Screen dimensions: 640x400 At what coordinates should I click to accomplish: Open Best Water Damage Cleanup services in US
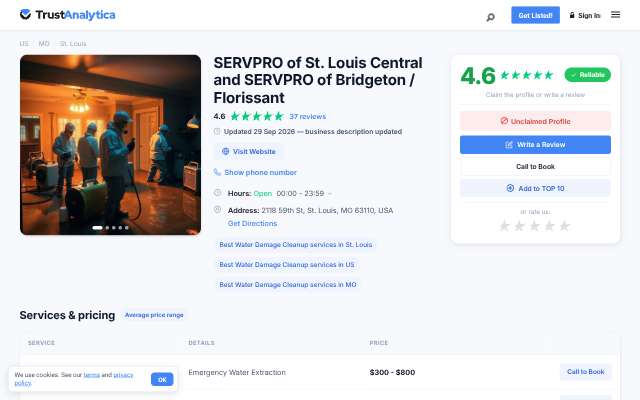click(287, 264)
